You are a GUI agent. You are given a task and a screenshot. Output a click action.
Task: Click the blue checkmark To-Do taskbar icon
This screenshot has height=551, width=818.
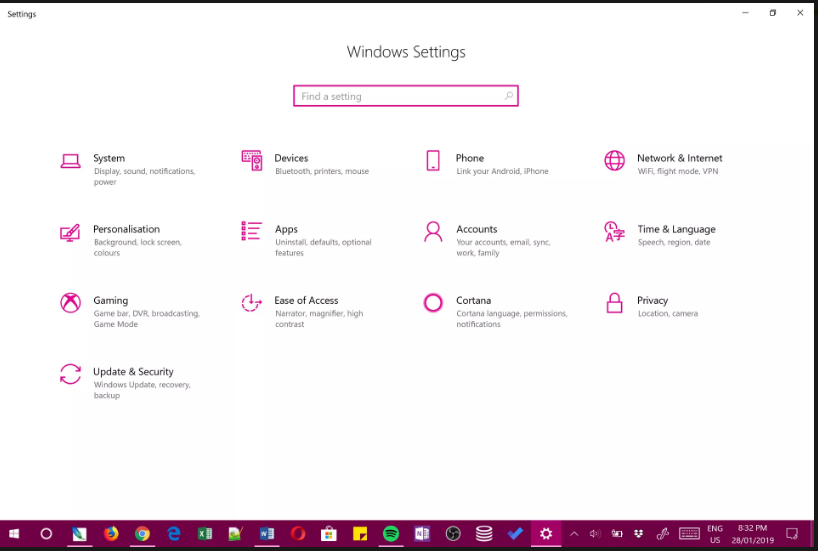(x=515, y=534)
